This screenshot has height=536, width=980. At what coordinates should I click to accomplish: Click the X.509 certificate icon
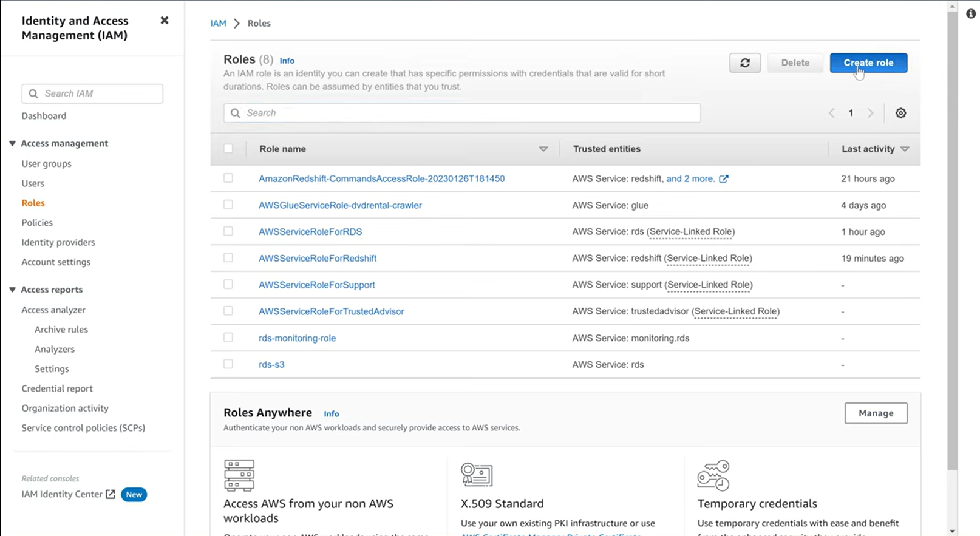tap(477, 474)
